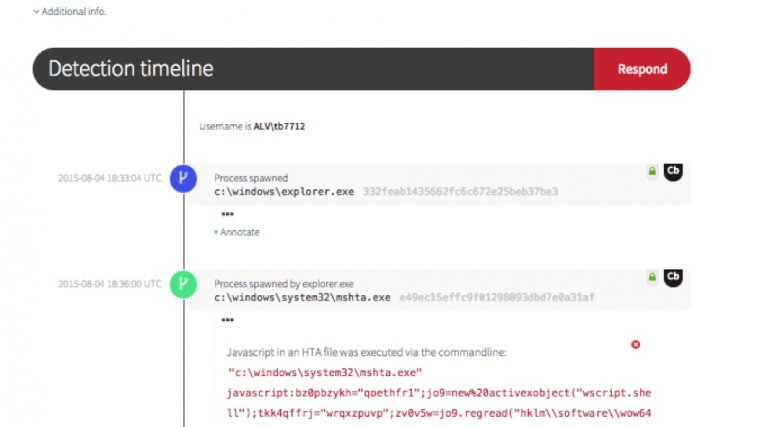
Task: Click the blue process icon for explorer.exe
Action: click(184, 179)
